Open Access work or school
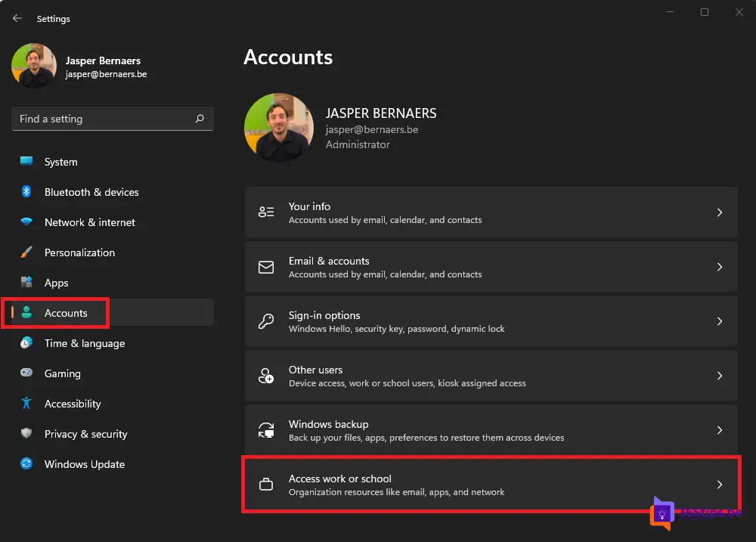 point(491,485)
